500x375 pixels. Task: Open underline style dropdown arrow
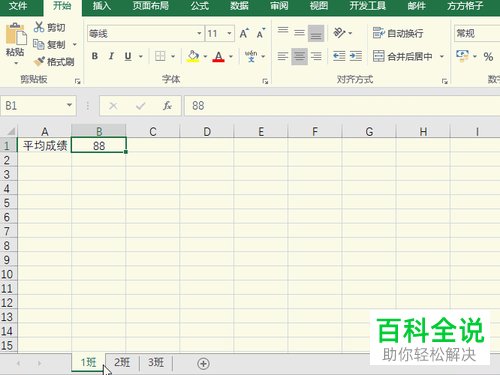[141, 56]
